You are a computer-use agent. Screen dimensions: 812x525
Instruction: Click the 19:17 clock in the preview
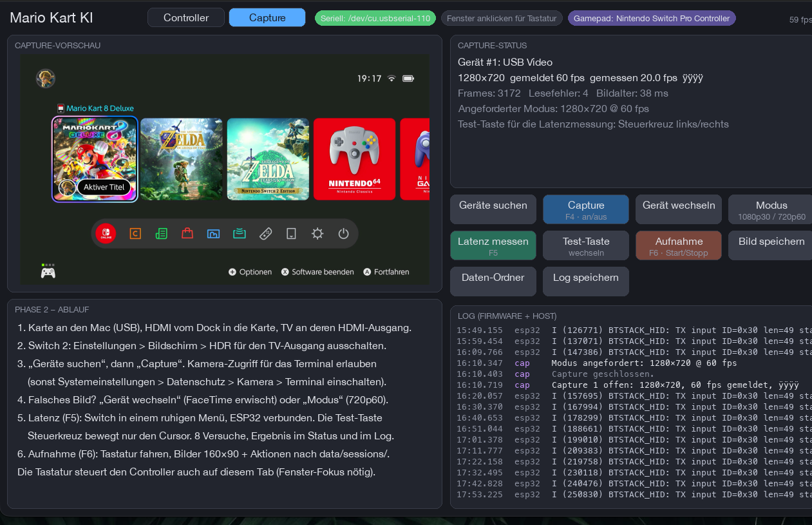tap(369, 79)
